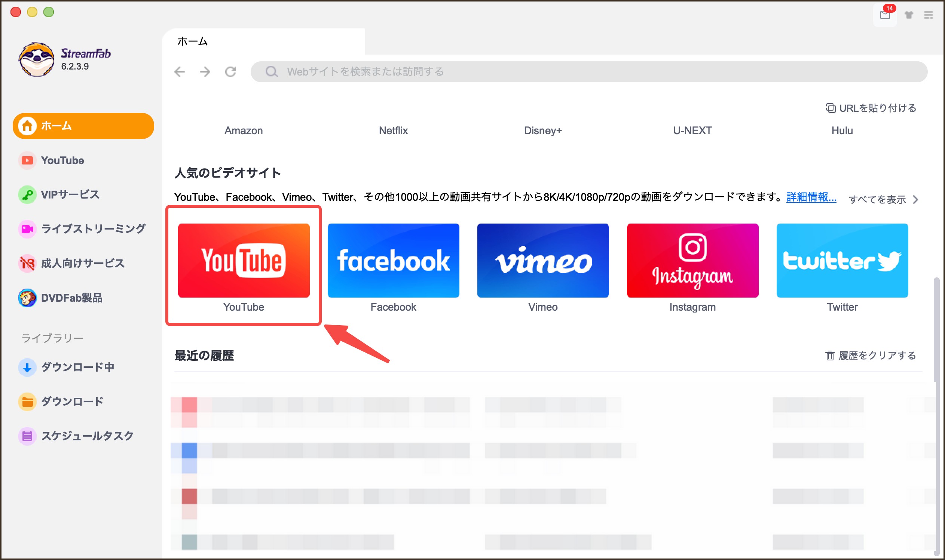Click すべてを表示 to show all sites

tap(877, 199)
